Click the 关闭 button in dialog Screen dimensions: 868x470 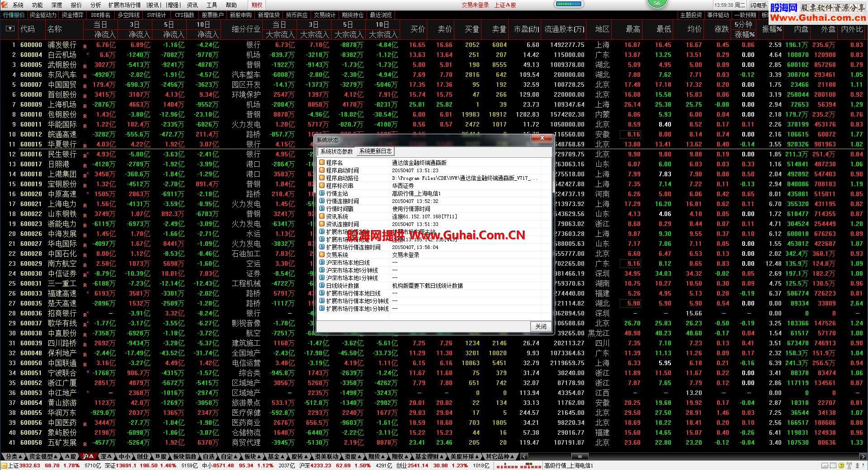(x=541, y=326)
